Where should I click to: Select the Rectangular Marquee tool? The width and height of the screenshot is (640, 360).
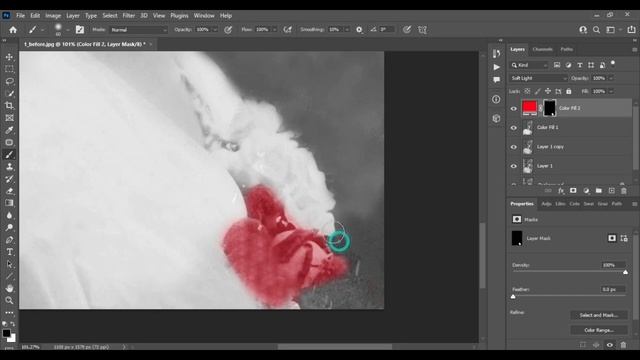9,69
